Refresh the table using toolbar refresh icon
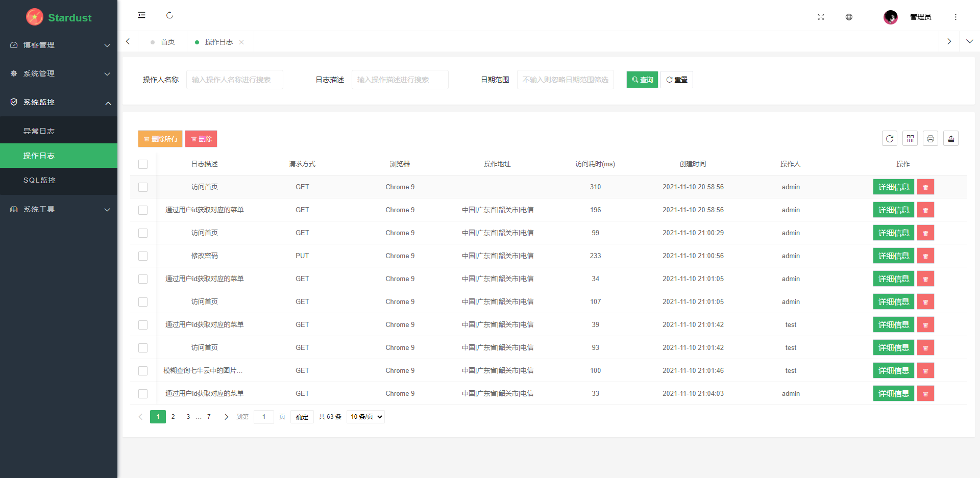Viewport: 980px width, 478px height. 890,139
